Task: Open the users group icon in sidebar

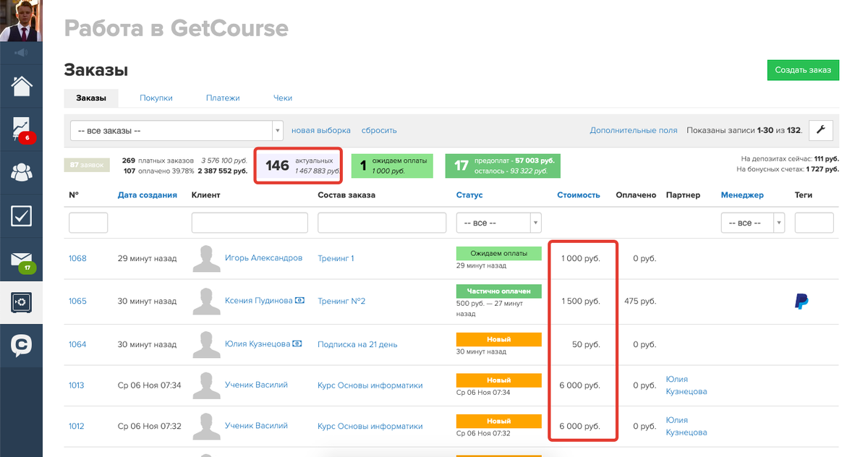Action: point(21,172)
